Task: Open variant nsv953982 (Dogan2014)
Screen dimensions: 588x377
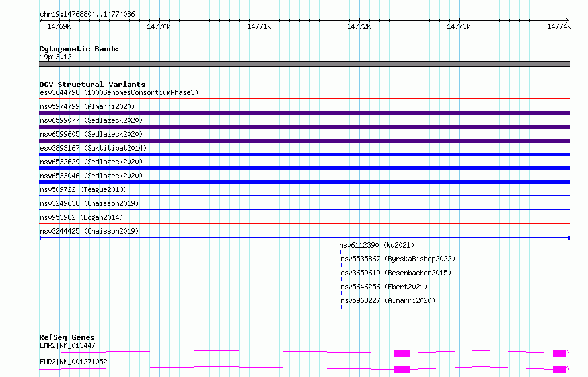Action: 81,217
